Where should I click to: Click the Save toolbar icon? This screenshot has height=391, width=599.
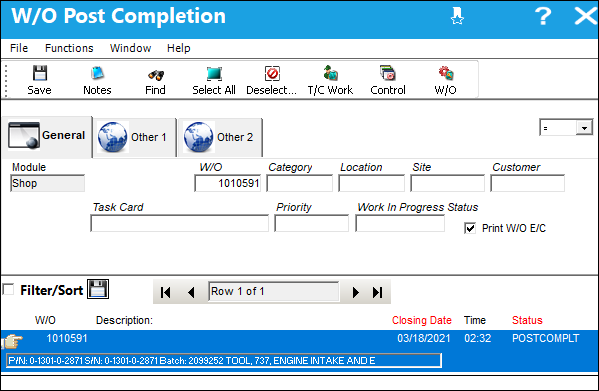pos(40,73)
